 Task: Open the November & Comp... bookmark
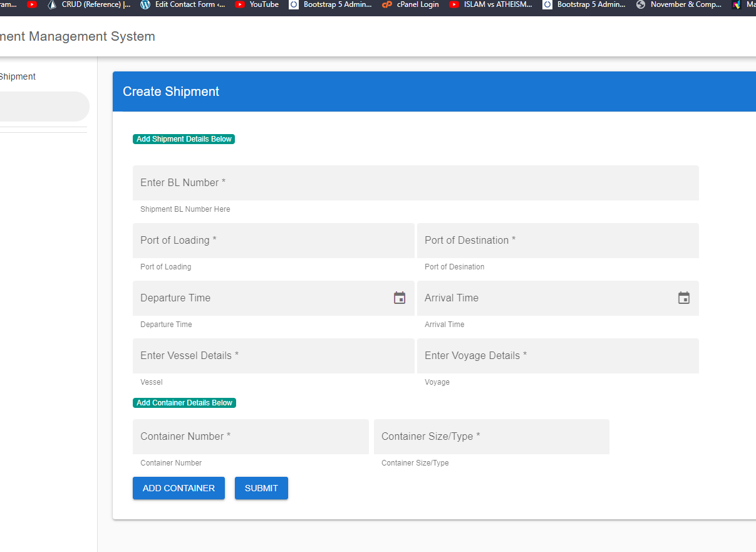tap(679, 4)
